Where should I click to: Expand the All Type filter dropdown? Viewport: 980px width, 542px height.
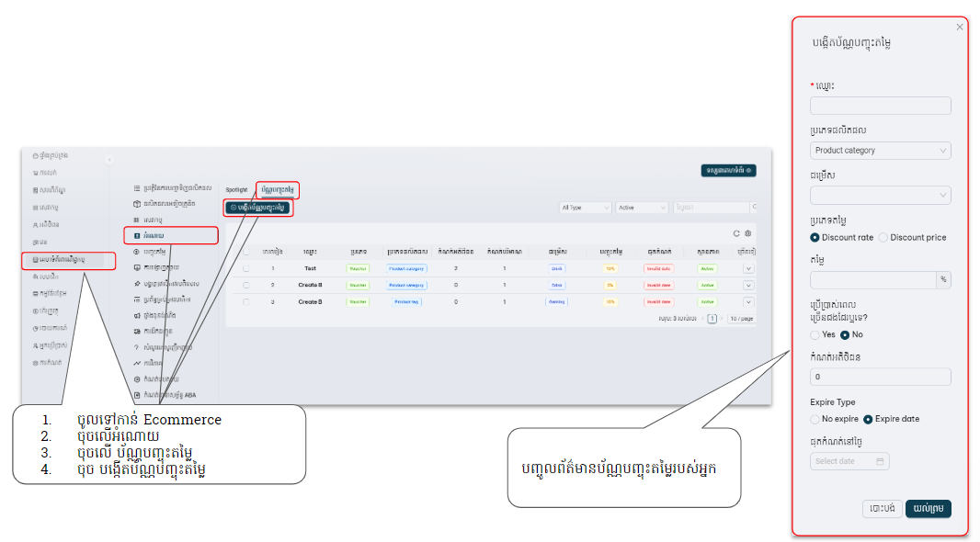point(585,208)
